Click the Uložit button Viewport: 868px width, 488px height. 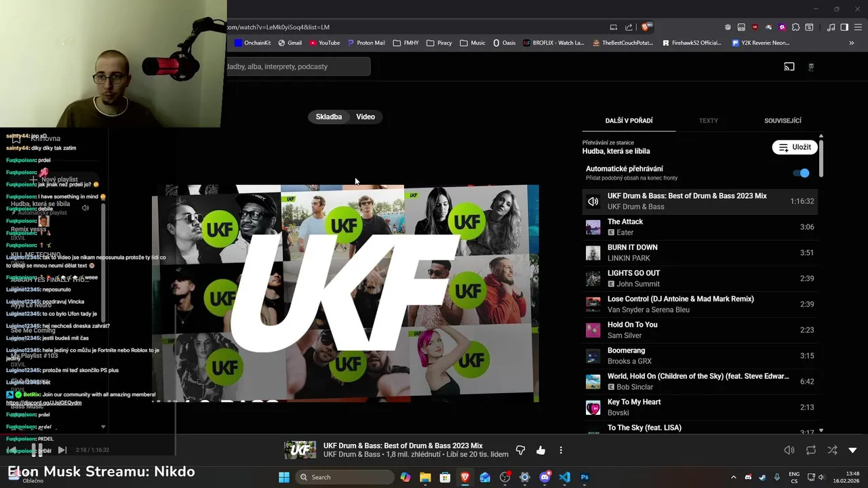[795, 147]
